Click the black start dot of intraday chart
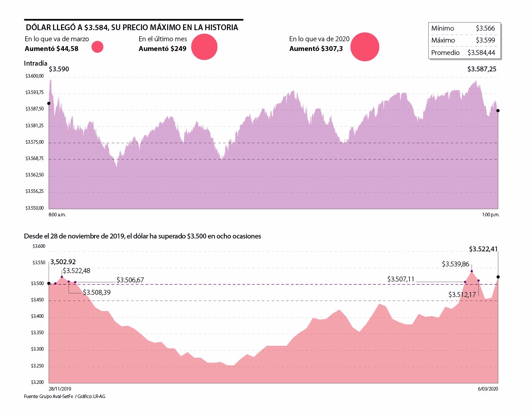Screen dimensions: 532x418 [x=49, y=103]
